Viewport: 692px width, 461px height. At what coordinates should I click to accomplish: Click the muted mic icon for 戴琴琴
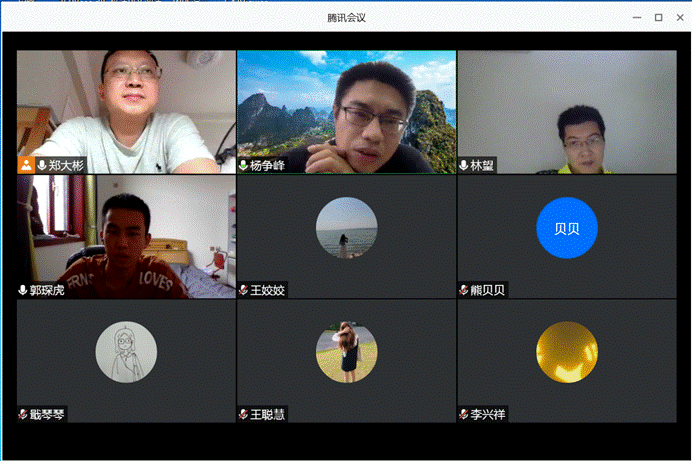pyautogui.click(x=23, y=414)
